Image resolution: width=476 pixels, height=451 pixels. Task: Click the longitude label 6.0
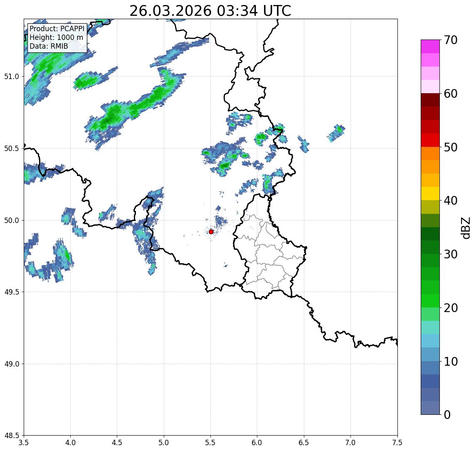257,443
